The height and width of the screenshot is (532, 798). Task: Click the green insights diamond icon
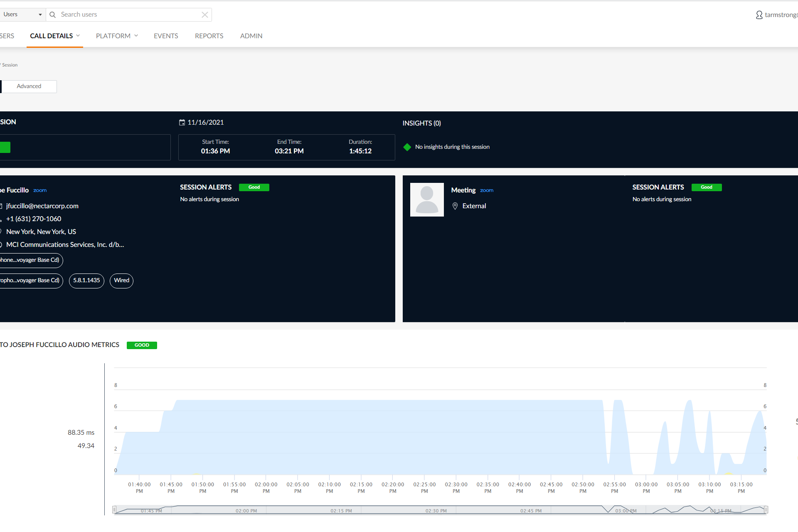(x=407, y=147)
